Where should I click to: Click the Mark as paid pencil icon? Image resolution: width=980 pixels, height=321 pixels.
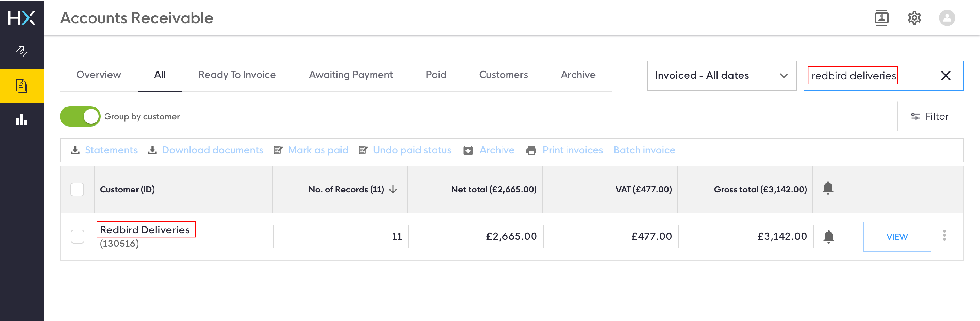coord(278,150)
